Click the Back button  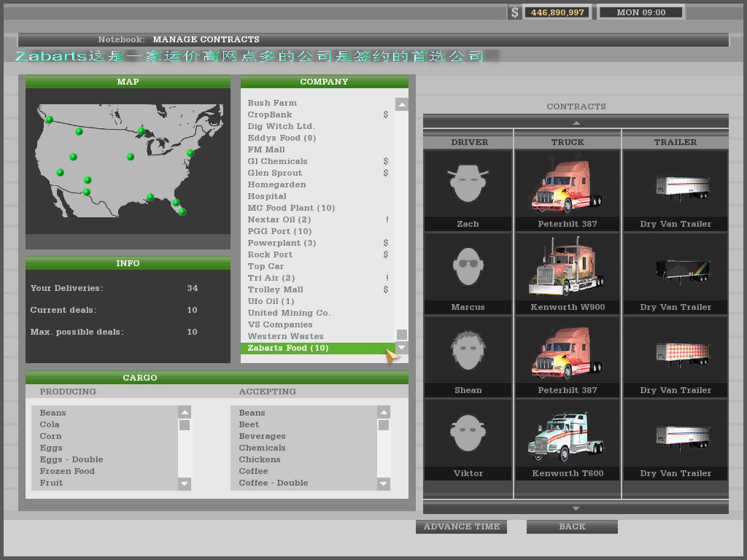[572, 526]
